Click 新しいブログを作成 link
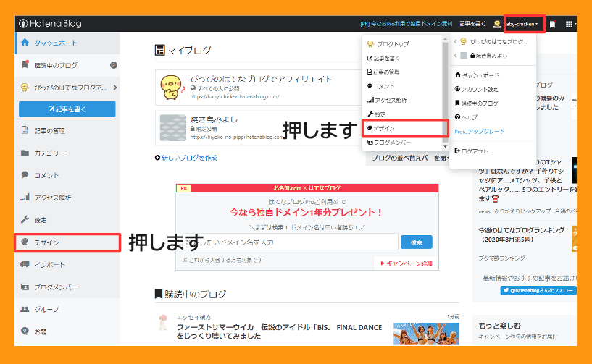This screenshot has height=364, width=592. coord(189,158)
